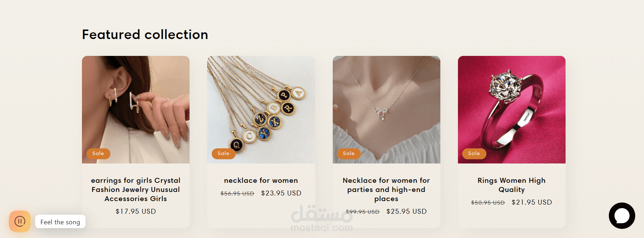Click the $21.95 USD ring price
Screen dimensions: 644x238
click(x=532, y=202)
